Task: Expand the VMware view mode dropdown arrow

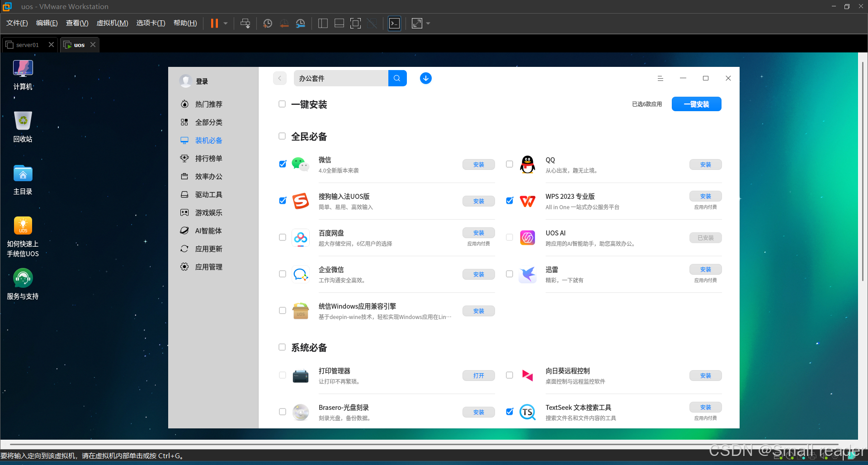Action: 428,23
